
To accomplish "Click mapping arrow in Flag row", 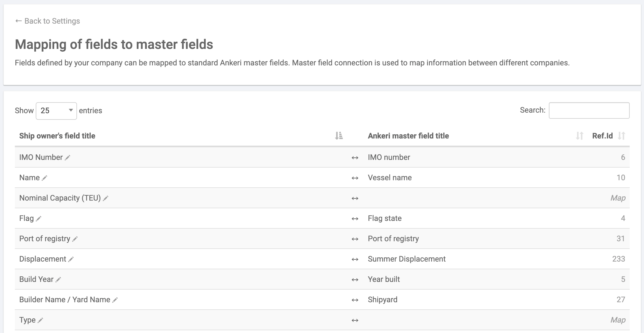I will click(x=355, y=219).
